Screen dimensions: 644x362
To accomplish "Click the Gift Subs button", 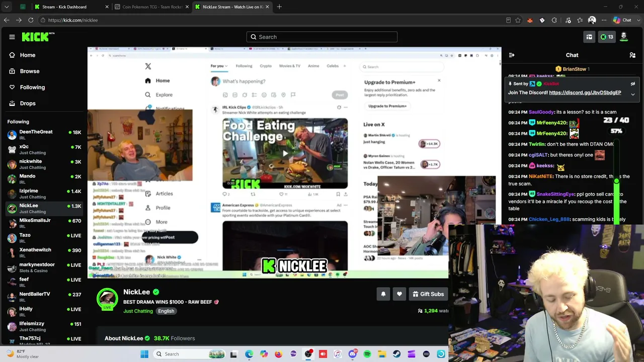I will tap(428, 294).
